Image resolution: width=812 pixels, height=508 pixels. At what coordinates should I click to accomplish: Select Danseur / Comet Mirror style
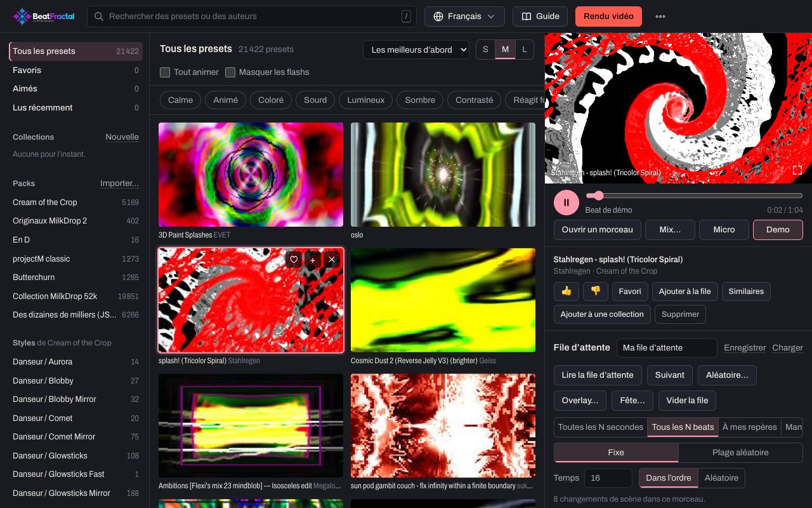[75, 437]
